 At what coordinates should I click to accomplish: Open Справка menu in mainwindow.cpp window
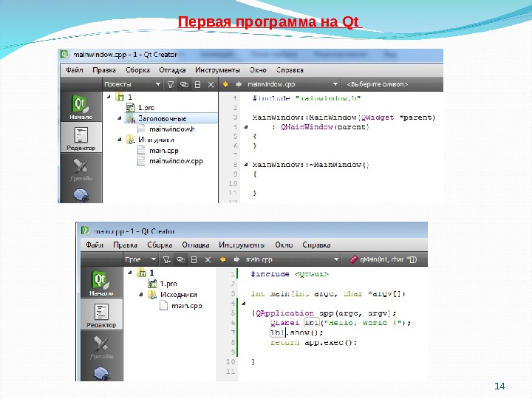[x=290, y=70]
